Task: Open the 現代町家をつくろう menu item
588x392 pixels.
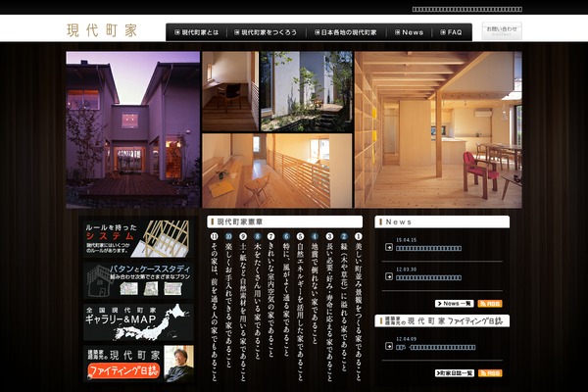Action: (x=266, y=32)
